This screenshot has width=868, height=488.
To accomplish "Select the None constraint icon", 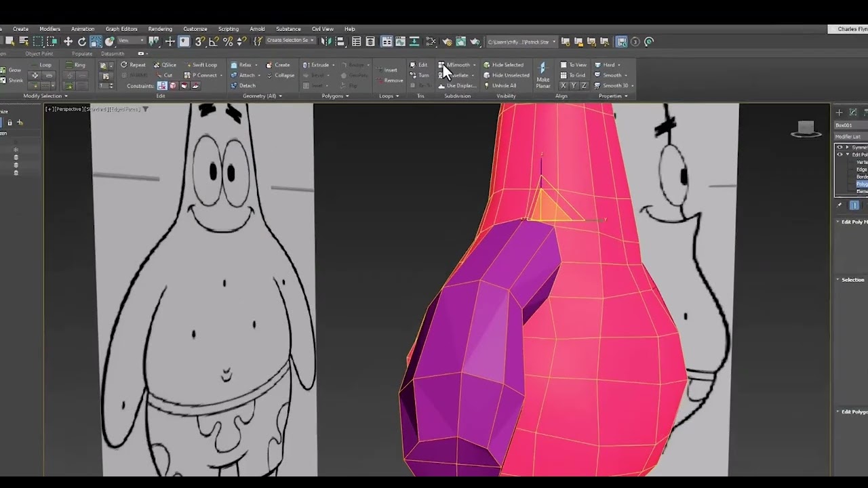I will pos(162,86).
